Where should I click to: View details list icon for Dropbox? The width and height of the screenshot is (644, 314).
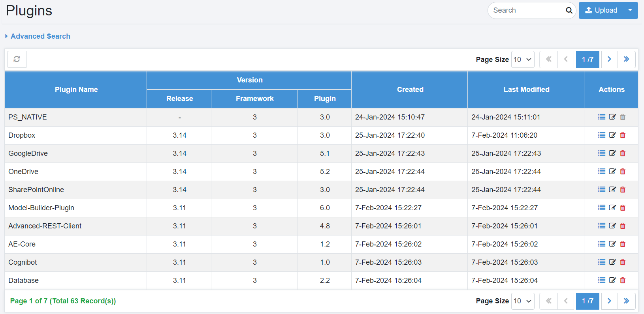pos(602,135)
